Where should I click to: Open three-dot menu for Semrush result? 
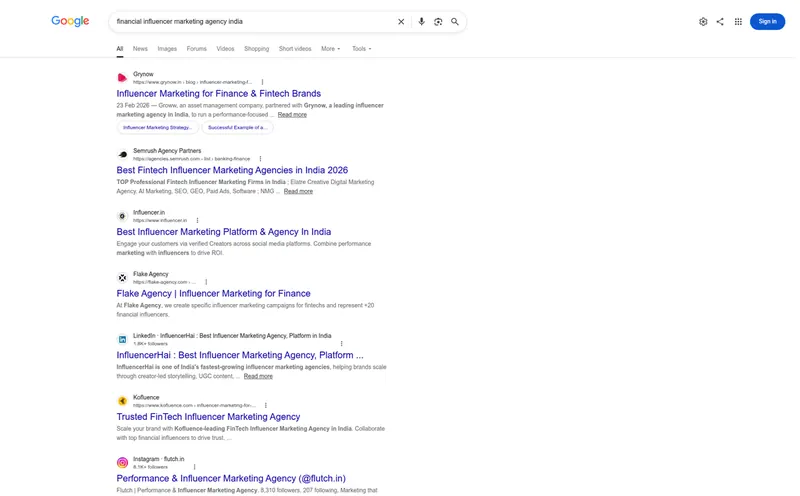[x=260, y=159]
